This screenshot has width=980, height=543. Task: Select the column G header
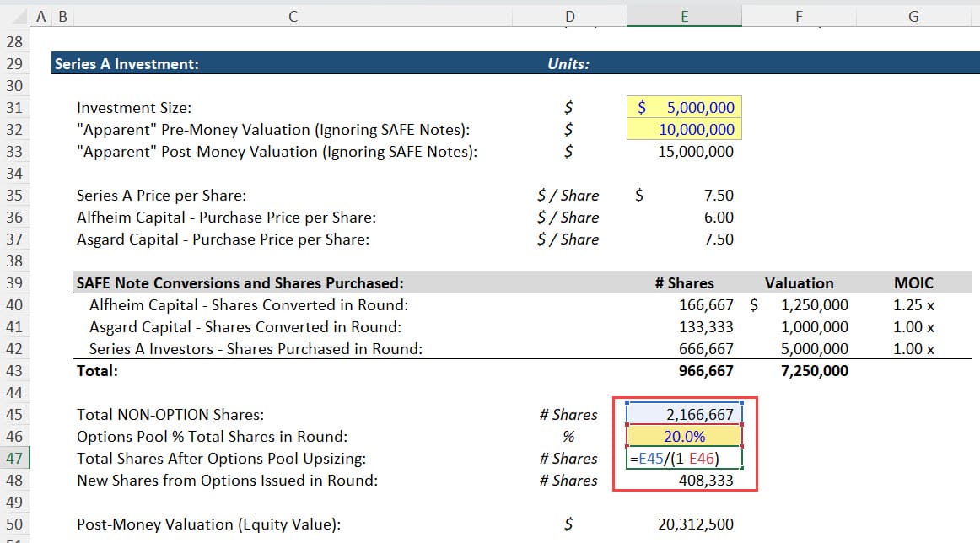pyautogui.click(x=913, y=15)
